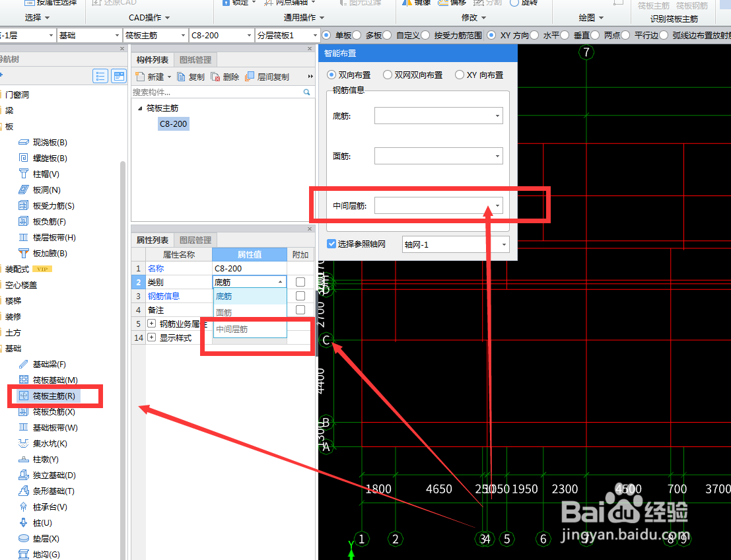Open 筏板负筋(X) component
Screen dimensions: 731x560
click(x=46, y=411)
